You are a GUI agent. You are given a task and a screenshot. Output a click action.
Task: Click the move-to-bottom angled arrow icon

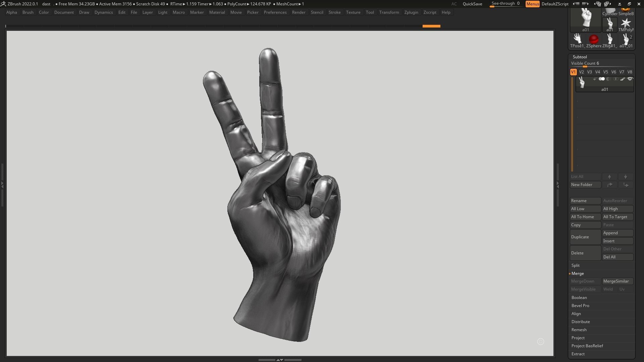tap(626, 185)
